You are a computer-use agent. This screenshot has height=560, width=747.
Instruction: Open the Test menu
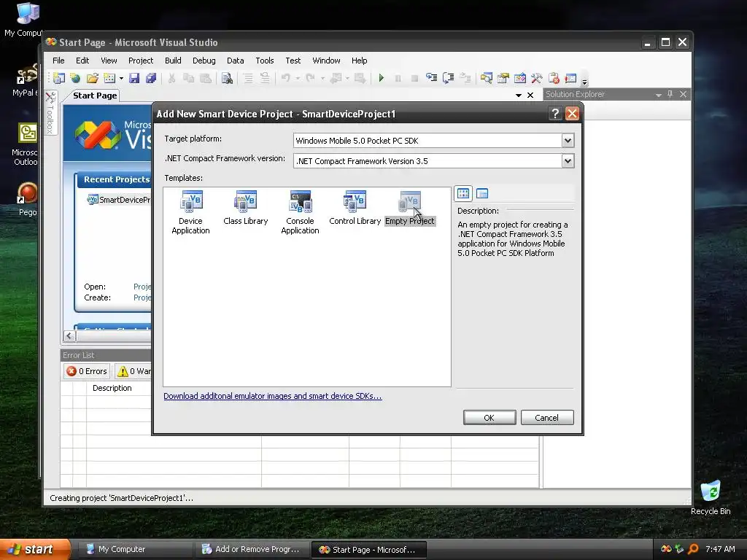pos(293,61)
